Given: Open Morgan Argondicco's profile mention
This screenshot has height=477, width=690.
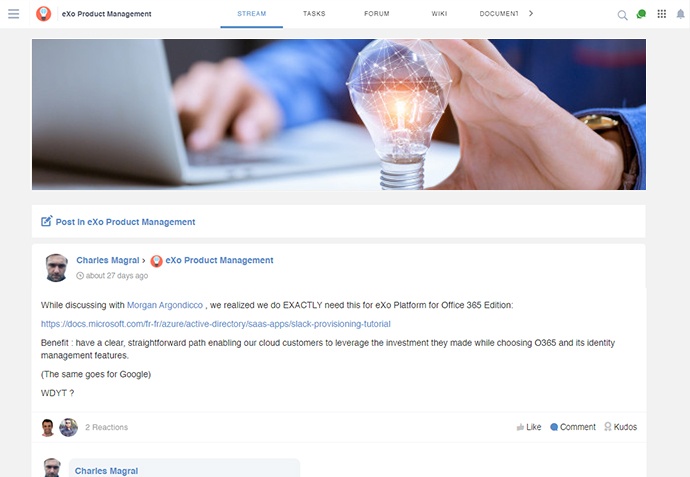Looking at the screenshot, I should [x=165, y=305].
